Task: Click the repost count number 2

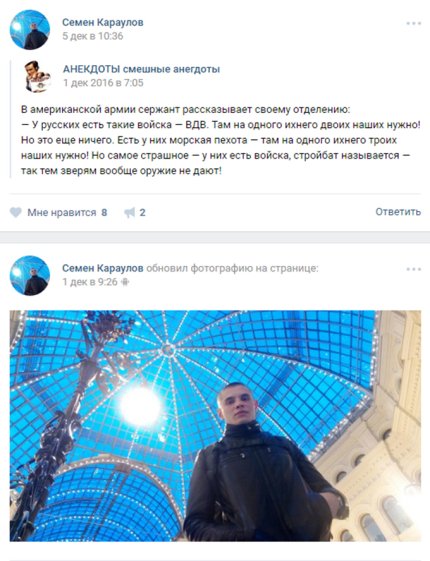Action: tap(142, 213)
